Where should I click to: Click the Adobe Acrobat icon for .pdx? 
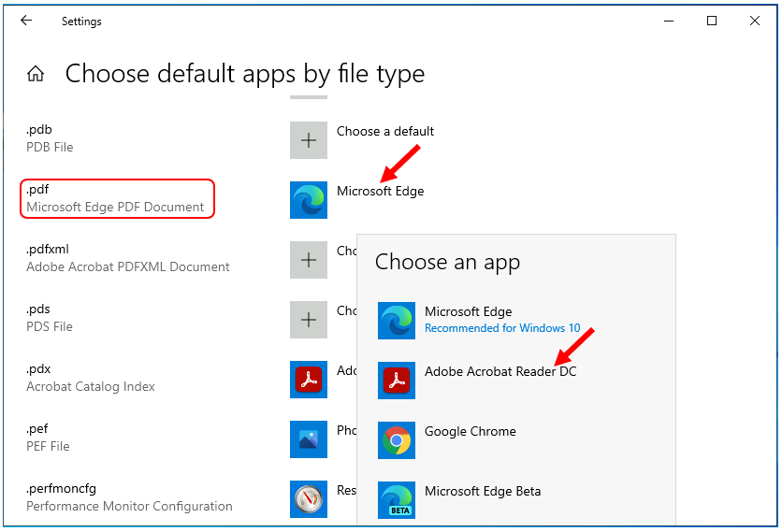308,380
